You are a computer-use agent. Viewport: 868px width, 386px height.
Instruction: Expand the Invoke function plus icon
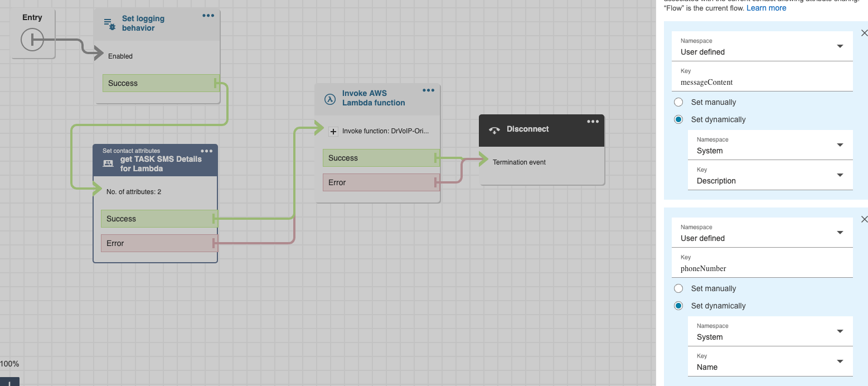pyautogui.click(x=333, y=132)
